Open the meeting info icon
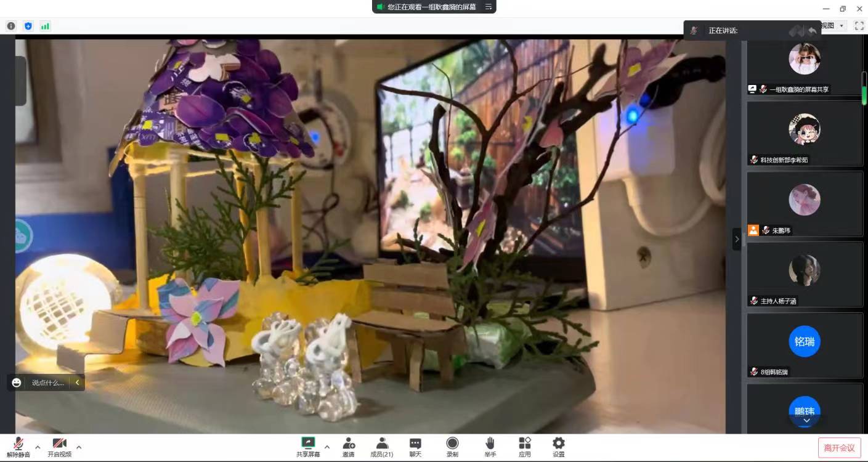The width and height of the screenshot is (868, 462). (11, 26)
